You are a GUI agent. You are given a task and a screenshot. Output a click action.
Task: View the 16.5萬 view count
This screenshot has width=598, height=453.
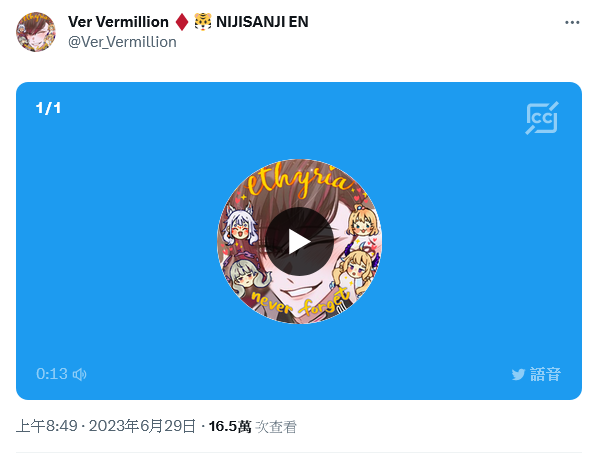(230, 426)
